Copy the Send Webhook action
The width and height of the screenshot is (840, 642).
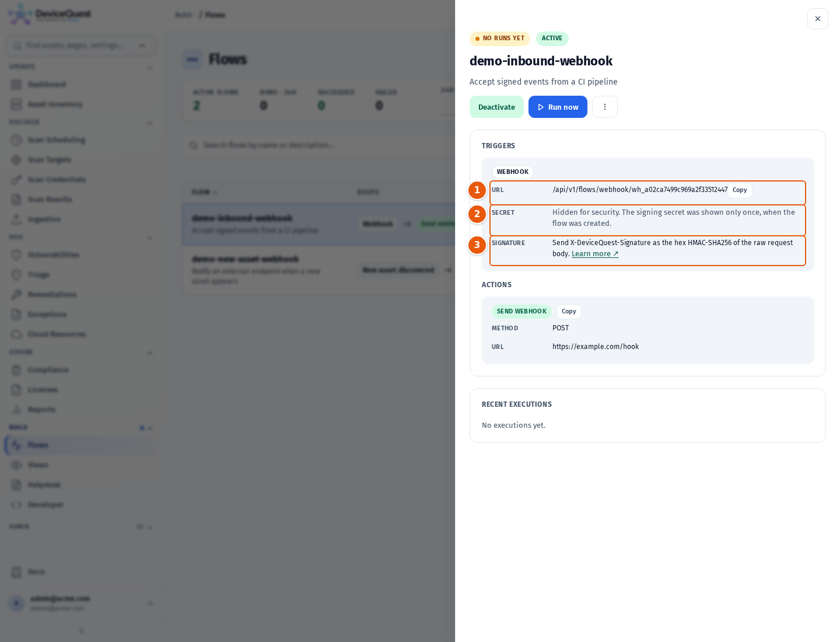tap(569, 312)
